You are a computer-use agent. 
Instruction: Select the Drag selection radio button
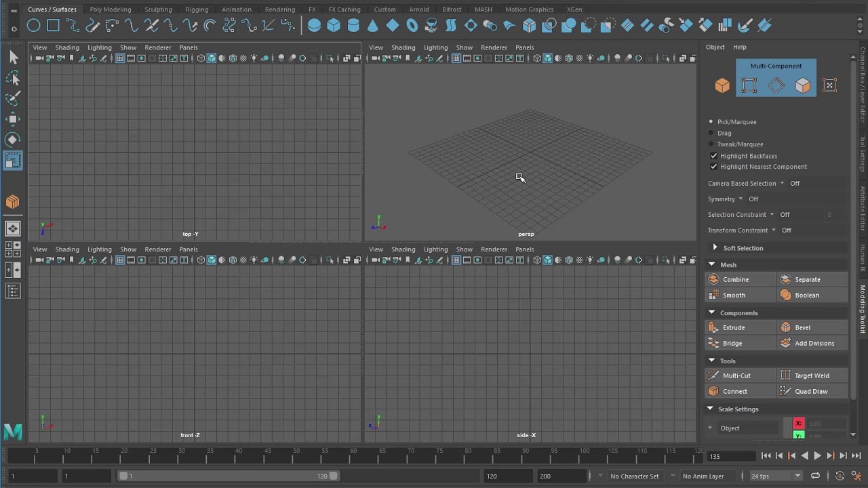[711, 133]
